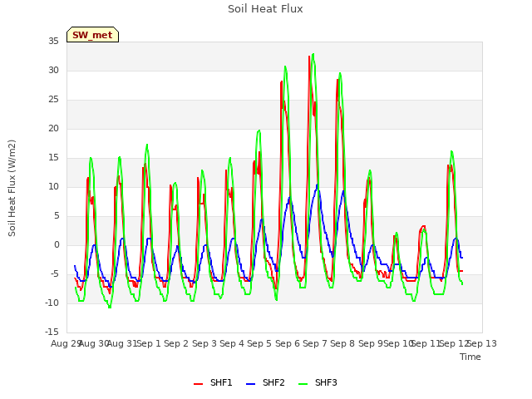Toggle the SHF2 legend entry

[x=265, y=382]
